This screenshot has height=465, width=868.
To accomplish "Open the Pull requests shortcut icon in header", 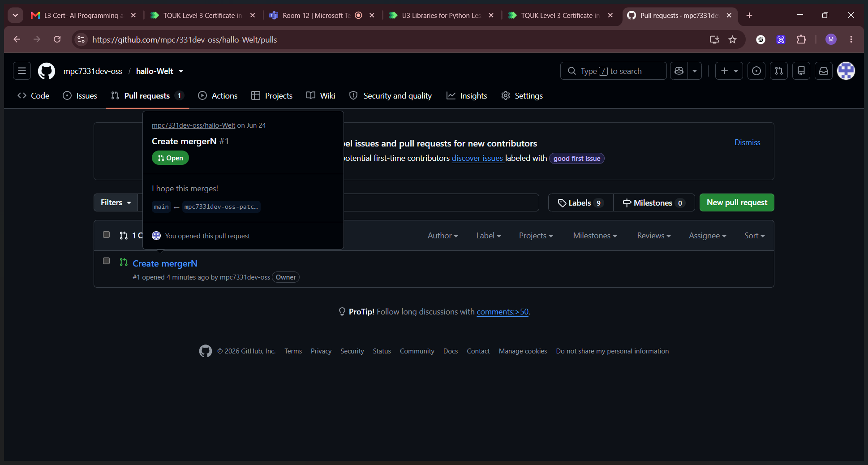I will [x=779, y=71].
